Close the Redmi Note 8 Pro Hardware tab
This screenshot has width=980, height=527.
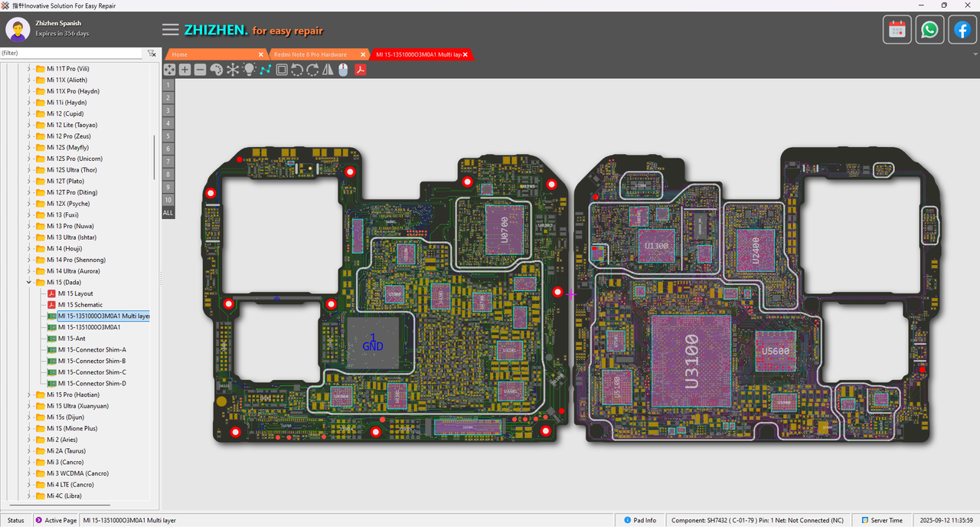pyautogui.click(x=363, y=54)
